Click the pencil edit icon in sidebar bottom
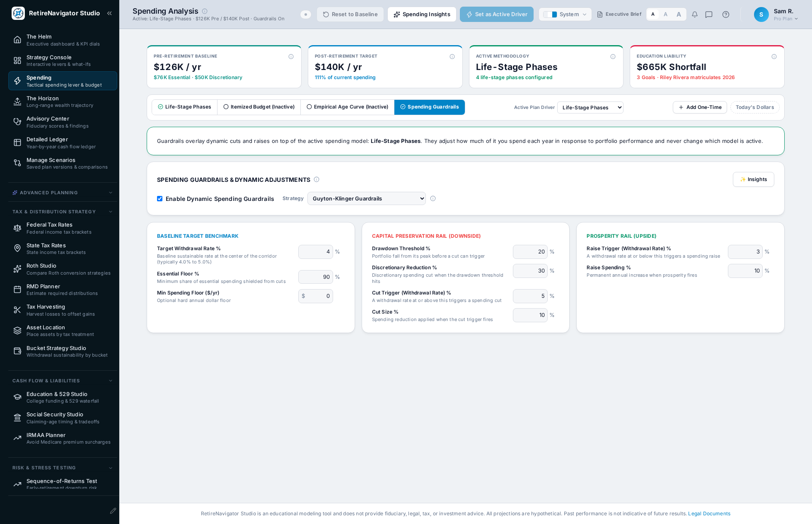812x524 pixels. (x=113, y=511)
